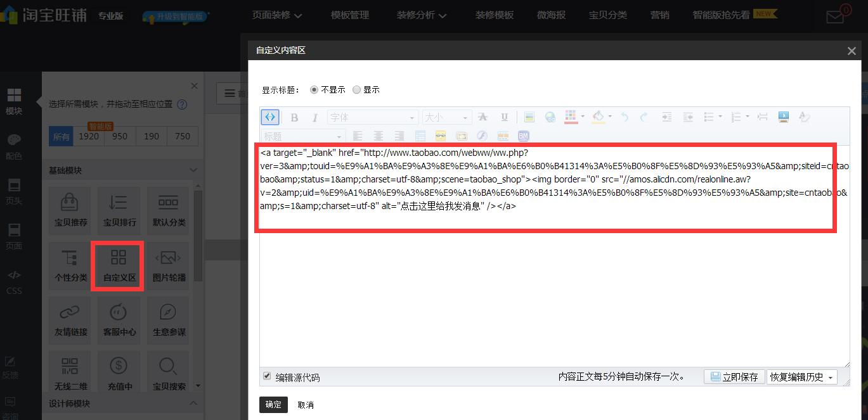This screenshot has height=420, width=868.
Task: Open 模板管理 menu item
Action: coord(349,15)
